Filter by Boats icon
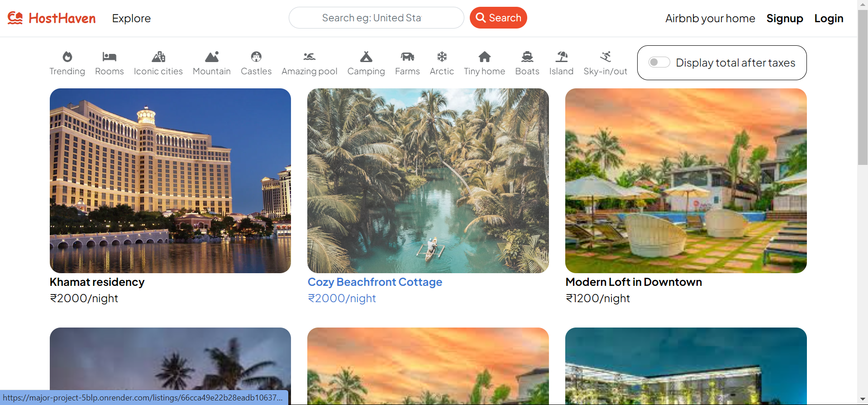Image resolution: width=868 pixels, height=405 pixels. tap(527, 57)
